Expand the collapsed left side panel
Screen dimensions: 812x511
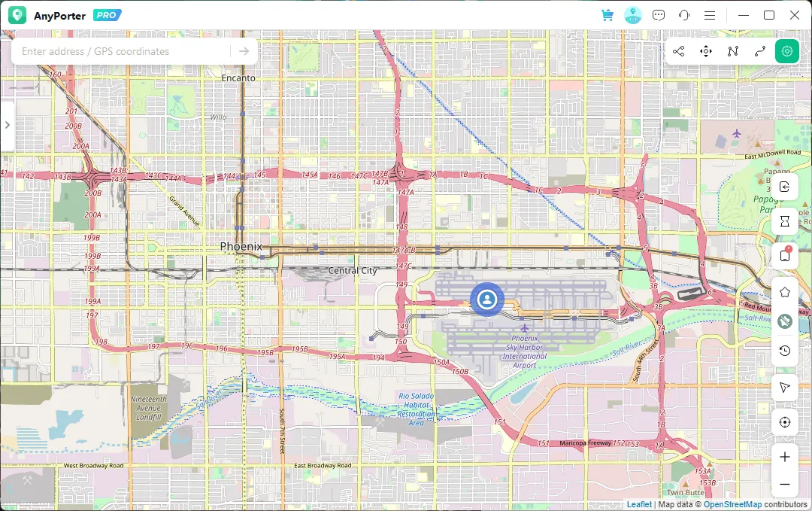coord(7,125)
